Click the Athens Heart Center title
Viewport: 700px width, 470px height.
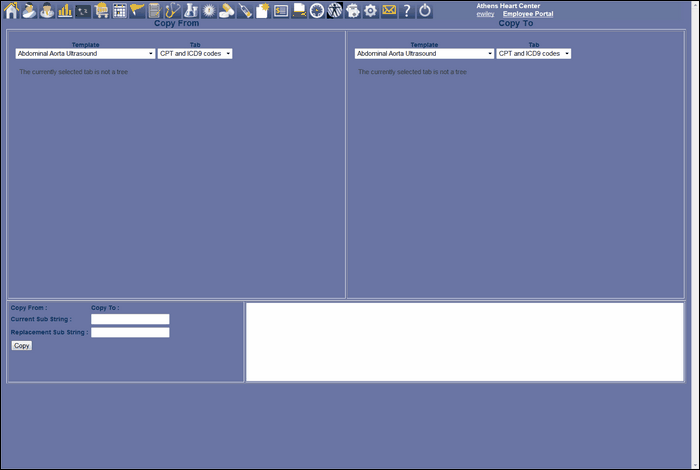click(508, 6)
